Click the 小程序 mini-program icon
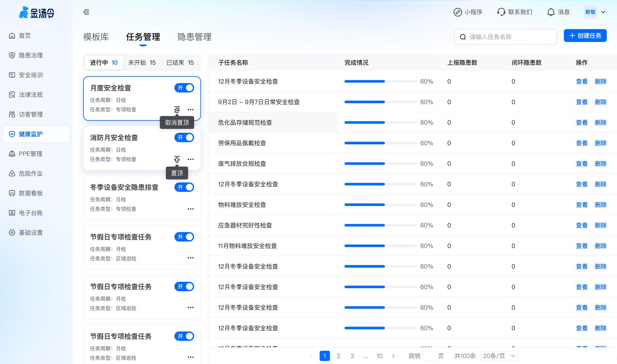The image size is (617, 364). tap(458, 12)
